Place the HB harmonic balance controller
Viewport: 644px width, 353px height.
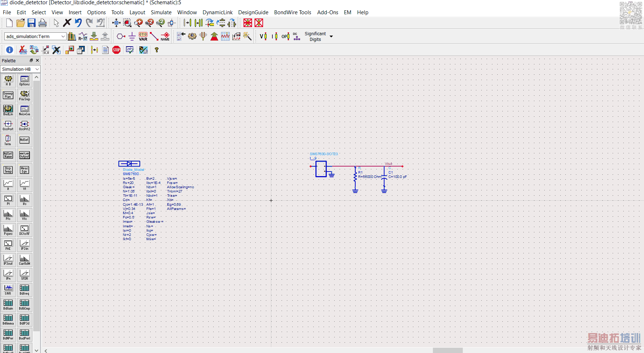pos(8,80)
